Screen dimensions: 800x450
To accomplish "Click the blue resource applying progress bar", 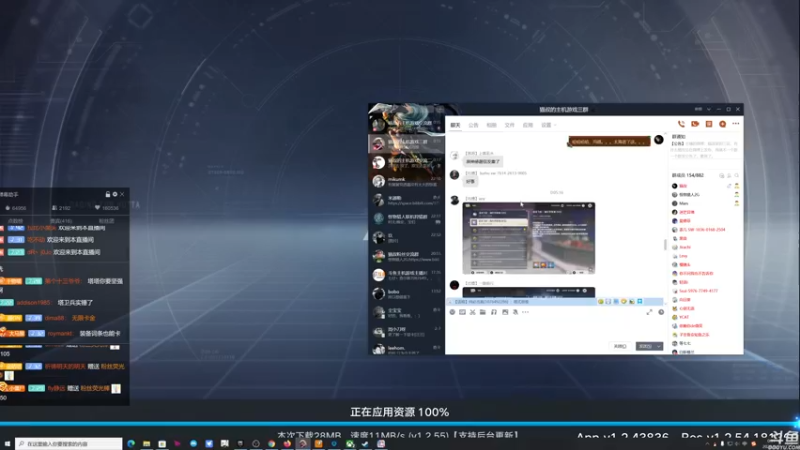I will tap(400, 423).
